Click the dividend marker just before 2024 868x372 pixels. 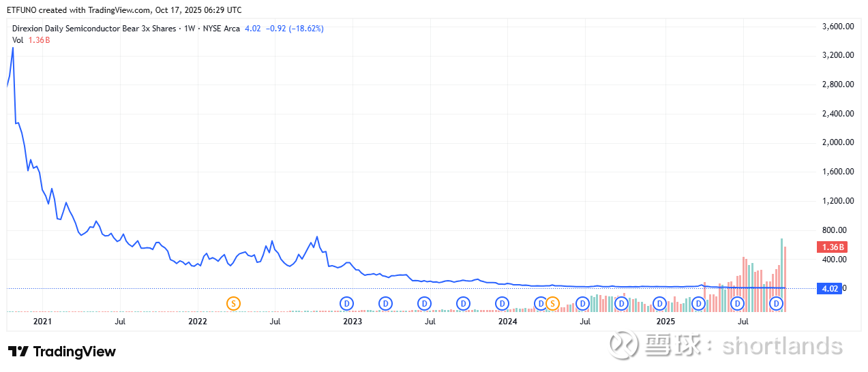[x=503, y=303]
